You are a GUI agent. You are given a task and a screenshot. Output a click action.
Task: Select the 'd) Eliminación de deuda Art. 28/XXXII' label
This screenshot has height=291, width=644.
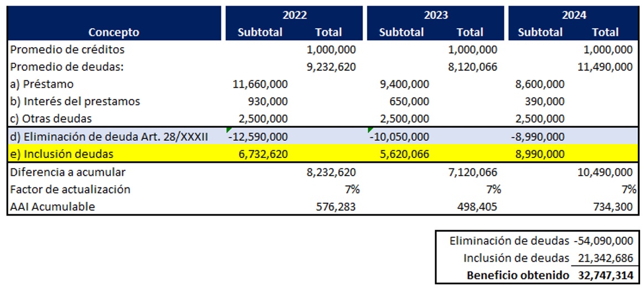click(109, 137)
